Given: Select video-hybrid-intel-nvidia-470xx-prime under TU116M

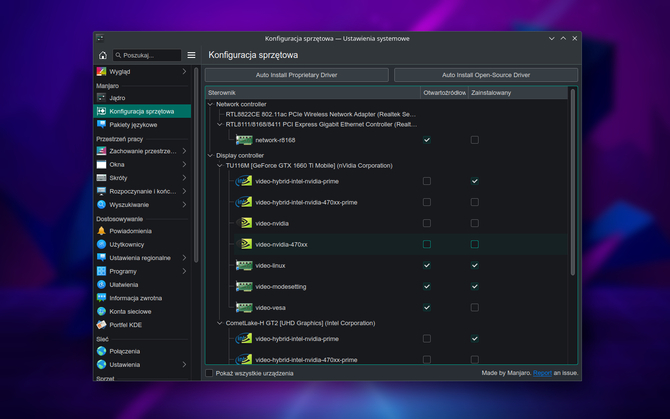Looking at the screenshot, I should [x=306, y=202].
